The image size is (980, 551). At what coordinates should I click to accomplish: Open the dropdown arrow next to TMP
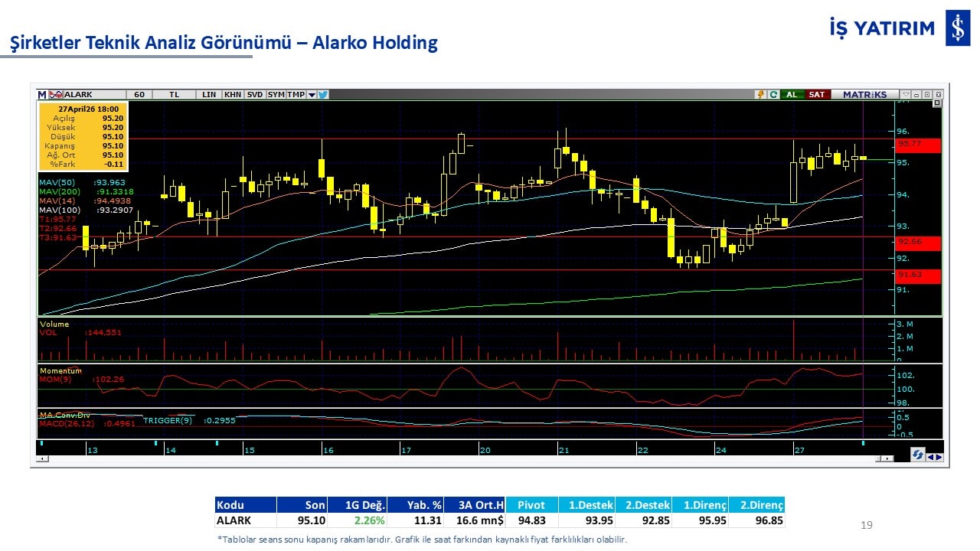tap(312, 95)
